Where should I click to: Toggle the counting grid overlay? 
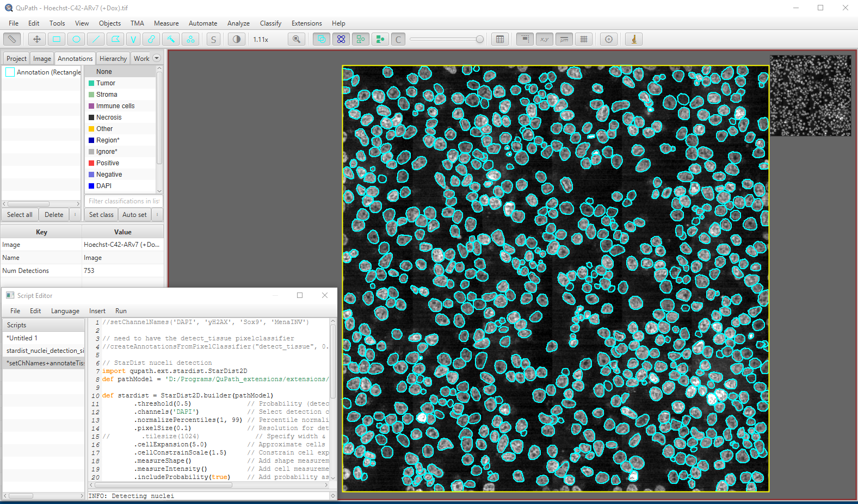coord(584,39)
